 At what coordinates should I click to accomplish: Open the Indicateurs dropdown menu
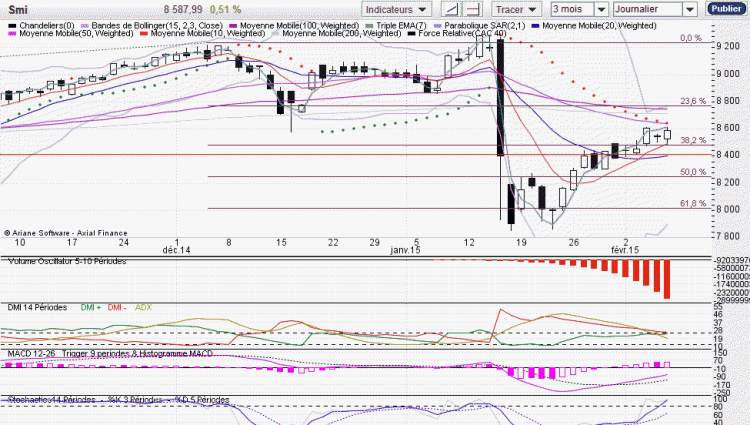click(397, 9)
